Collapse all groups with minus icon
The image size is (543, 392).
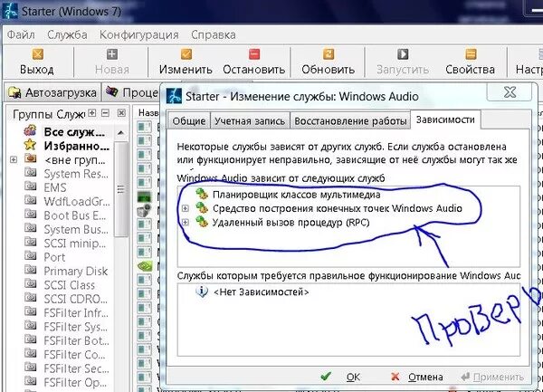[105, 113]
